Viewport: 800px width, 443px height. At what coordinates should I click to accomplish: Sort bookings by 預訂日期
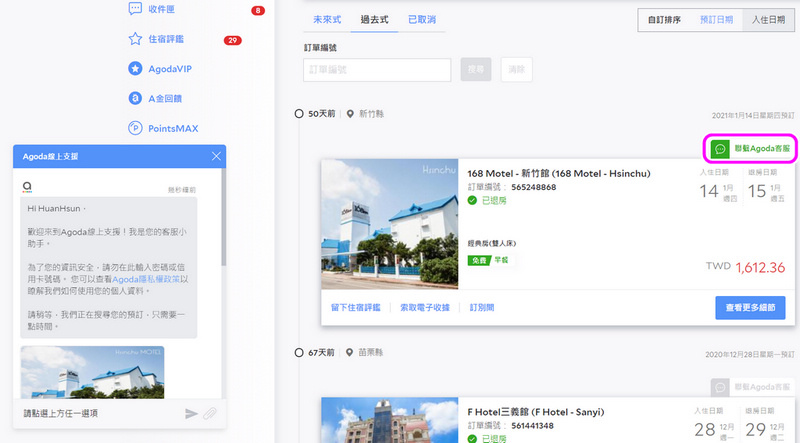point(716,20)
